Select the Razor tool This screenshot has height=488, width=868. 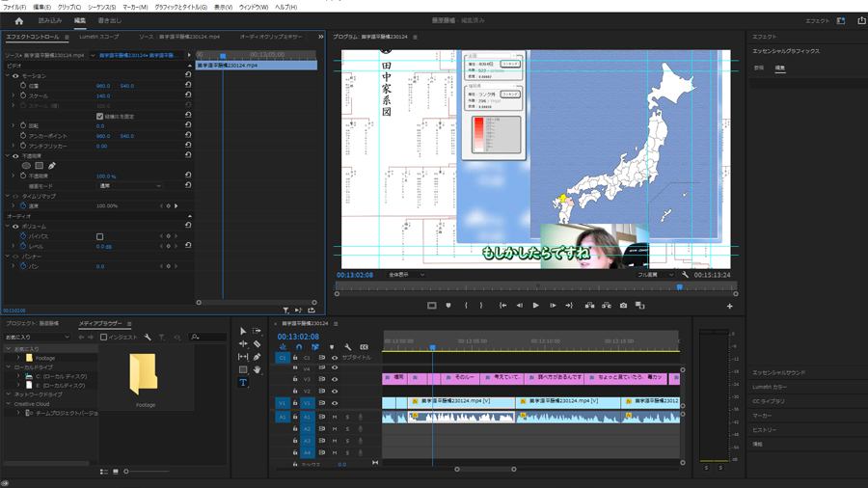coord(258,344)
